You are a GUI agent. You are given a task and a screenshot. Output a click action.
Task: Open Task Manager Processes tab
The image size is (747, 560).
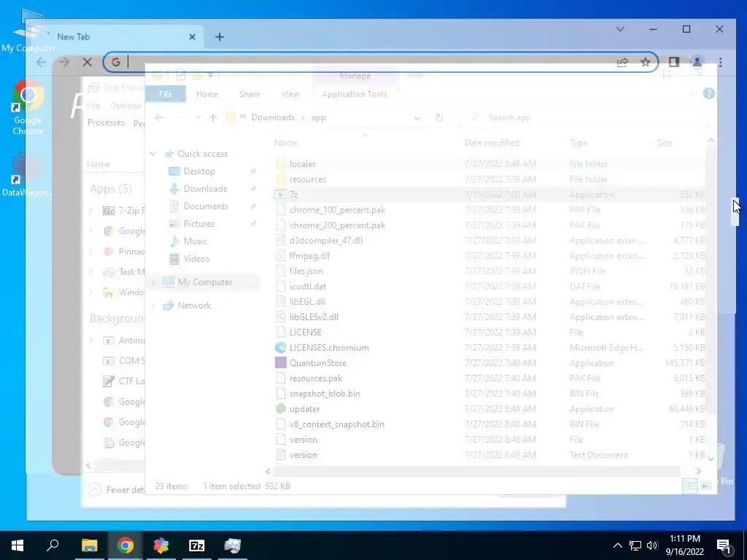[x=106, y=122]
